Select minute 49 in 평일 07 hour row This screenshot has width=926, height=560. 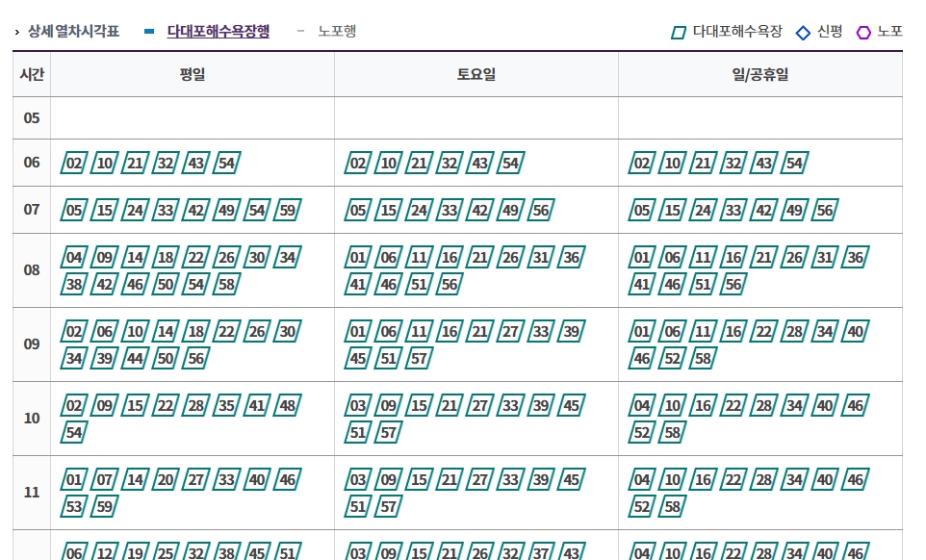pos(227,210)
